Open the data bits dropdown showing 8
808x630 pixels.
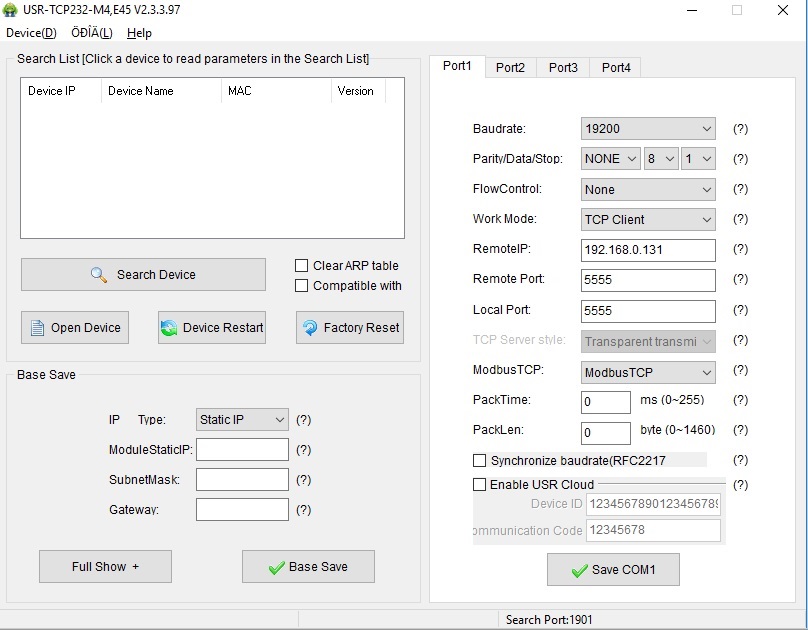(x=661, y=159)
